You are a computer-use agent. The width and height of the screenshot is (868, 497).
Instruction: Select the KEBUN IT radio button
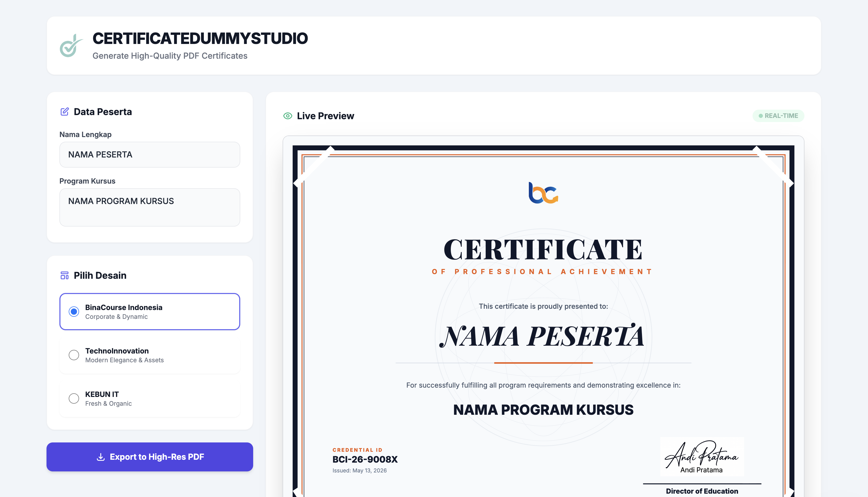tap(74, 398)
